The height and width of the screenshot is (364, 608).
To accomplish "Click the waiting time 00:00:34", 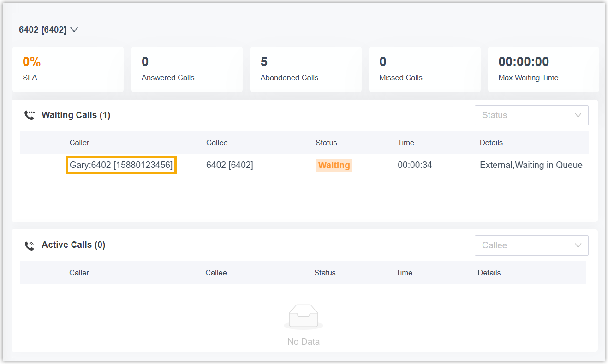I will (415, 165).
